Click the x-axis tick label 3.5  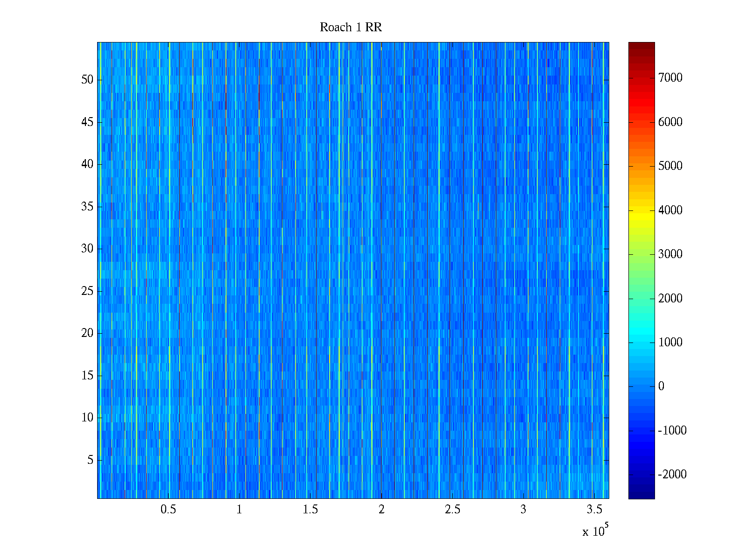(x=594, y=510)
